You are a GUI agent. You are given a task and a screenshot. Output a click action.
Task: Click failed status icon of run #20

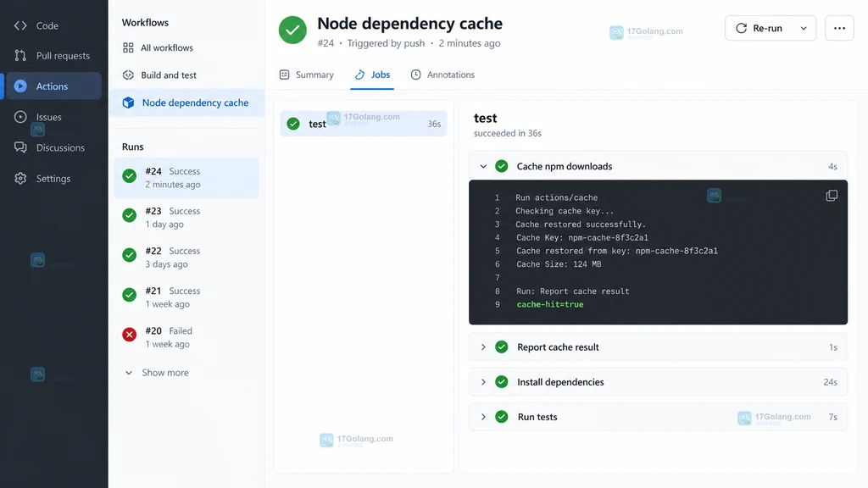tap(130, 335)
